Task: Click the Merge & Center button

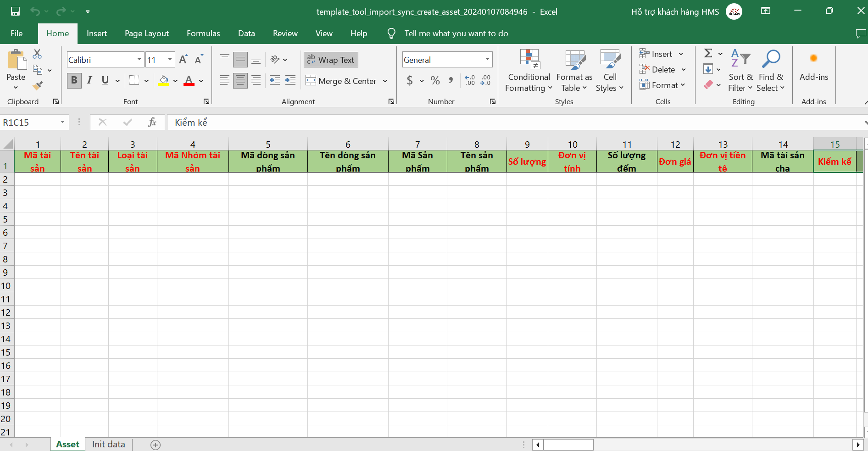Action: click(341, 81)
